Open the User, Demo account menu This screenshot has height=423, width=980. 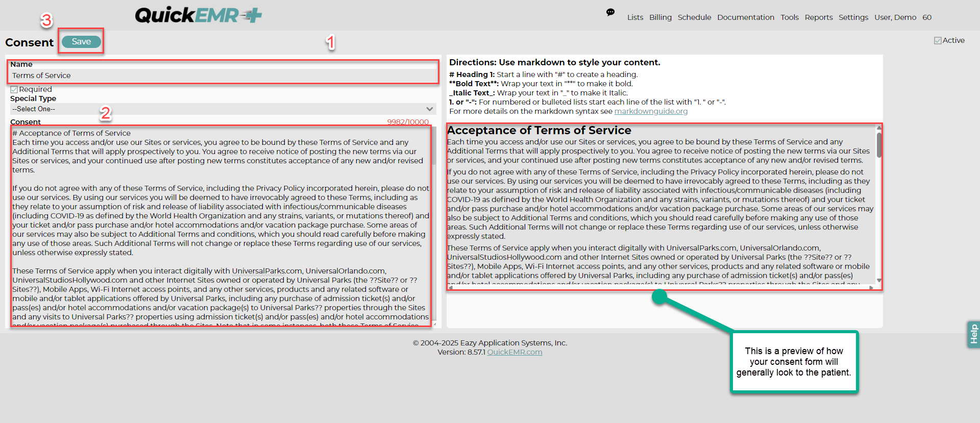(x=895, y=17)
